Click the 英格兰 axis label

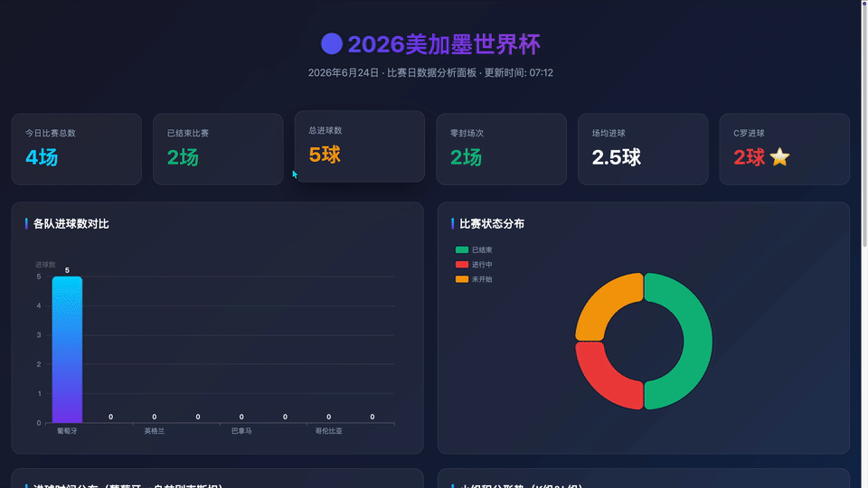(x=155, y=431)
